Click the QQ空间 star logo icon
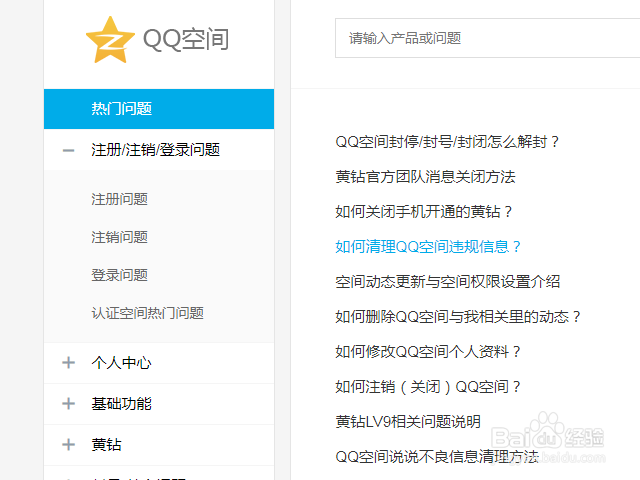Viewport: 640px width, 480px height. (110, 40)
